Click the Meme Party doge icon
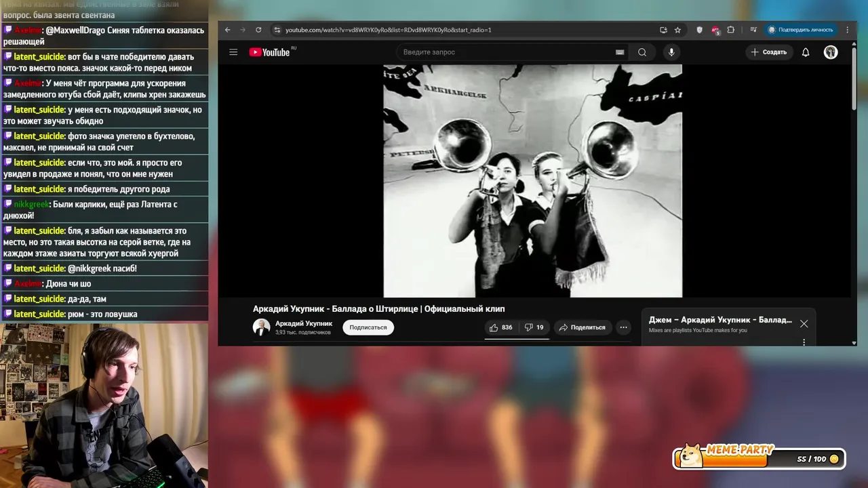Viewport: 868px width, 488px height. click(x=690, y=456)
